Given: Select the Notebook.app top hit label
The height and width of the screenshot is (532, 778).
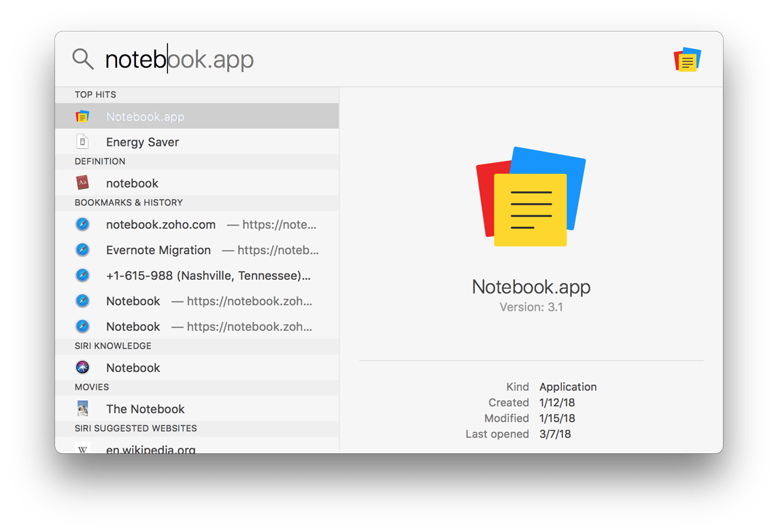Looking at the screenshot, I should pyautogui.click(x=145, y=116).
